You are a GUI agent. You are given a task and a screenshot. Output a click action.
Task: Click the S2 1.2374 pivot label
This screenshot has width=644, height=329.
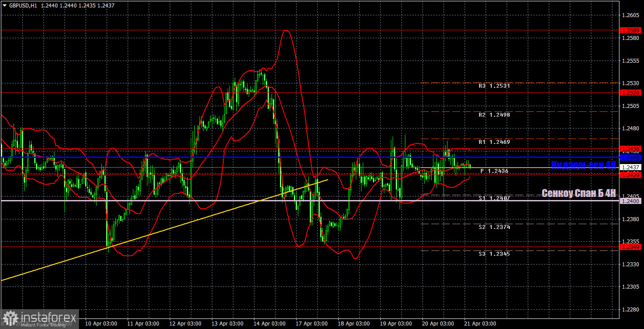494,227
